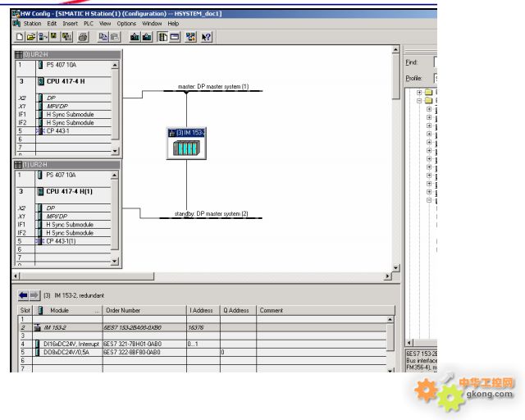The height and width of the screenshot is (420, 525).
Task: Click the Download to Module toolbar icon
Action: 135,37
